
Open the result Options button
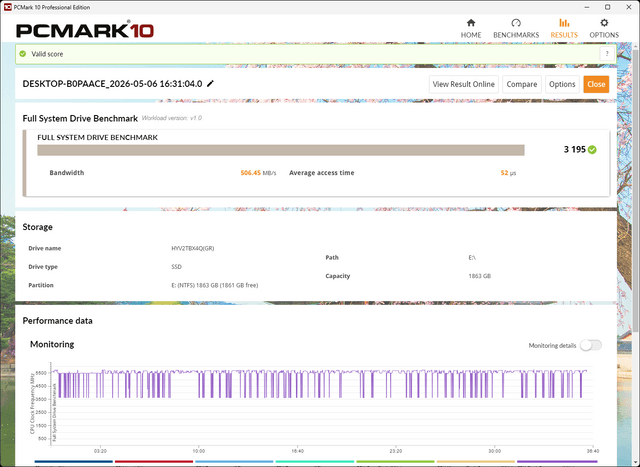tap(562, 84)
